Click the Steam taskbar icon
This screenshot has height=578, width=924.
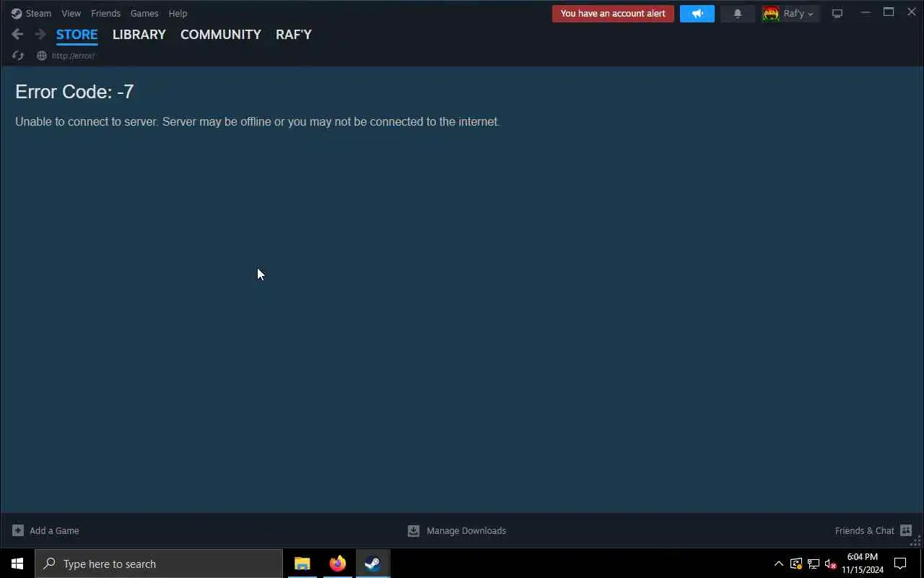pyautogui.click(x=372, y=564)
